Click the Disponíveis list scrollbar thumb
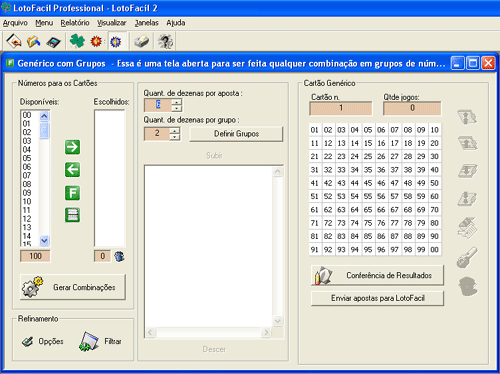The image size is (500, 374). pos(44,130)
